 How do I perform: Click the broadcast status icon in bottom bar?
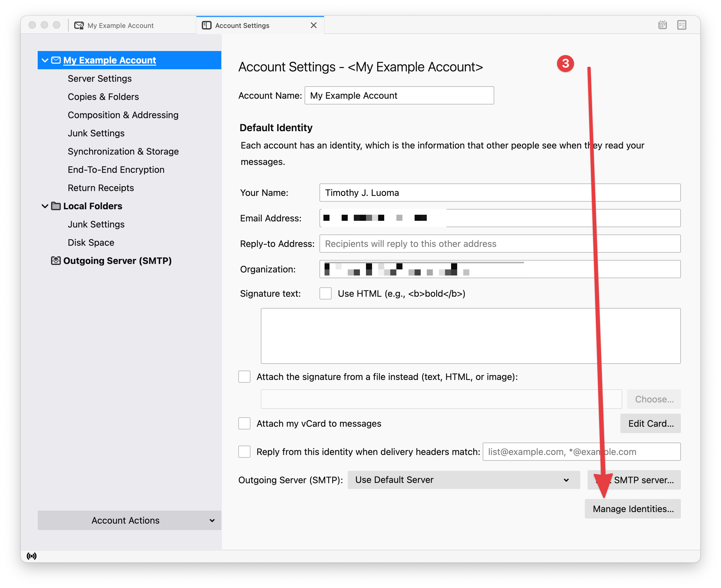[x=32, y=556]
